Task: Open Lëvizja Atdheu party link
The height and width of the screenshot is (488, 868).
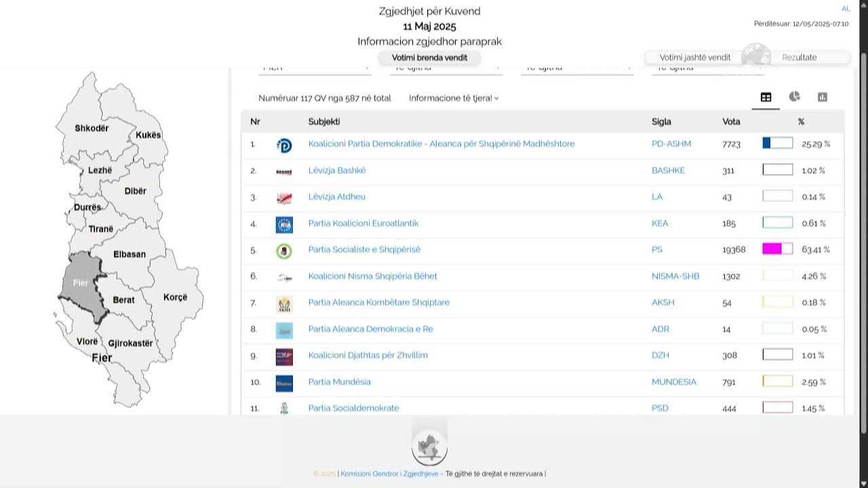Action: coord(337,197)
